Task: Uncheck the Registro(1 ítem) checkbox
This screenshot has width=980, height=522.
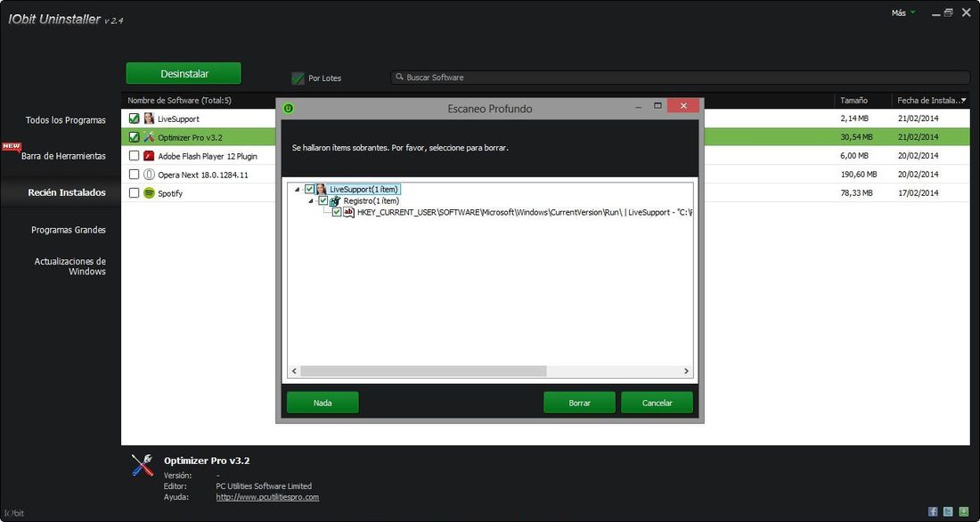Action: [323, 200]
